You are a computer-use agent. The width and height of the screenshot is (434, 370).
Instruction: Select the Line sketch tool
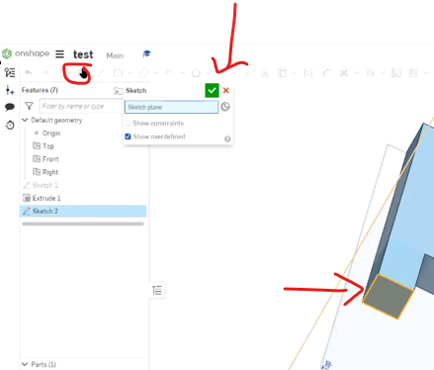point(101,72)
